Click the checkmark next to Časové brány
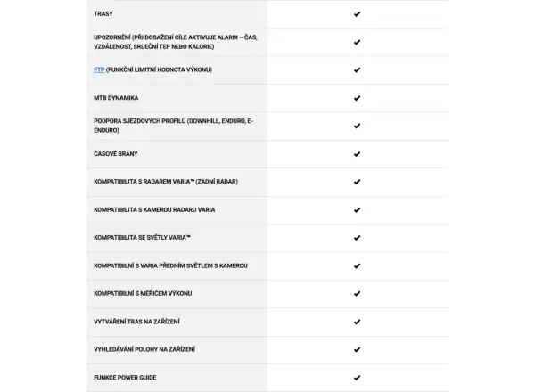The image size is (535, 392). [357, 154]
